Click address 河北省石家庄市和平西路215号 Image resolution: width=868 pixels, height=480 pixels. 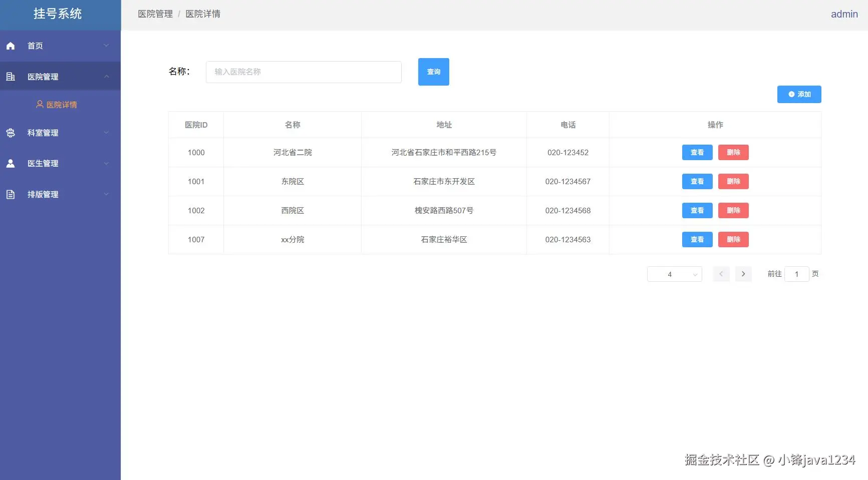pyautogui.click(x=444, y=153)
